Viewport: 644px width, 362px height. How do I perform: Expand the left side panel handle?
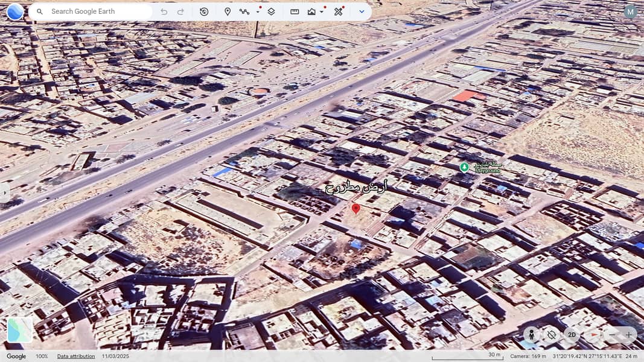pos(4,192)
